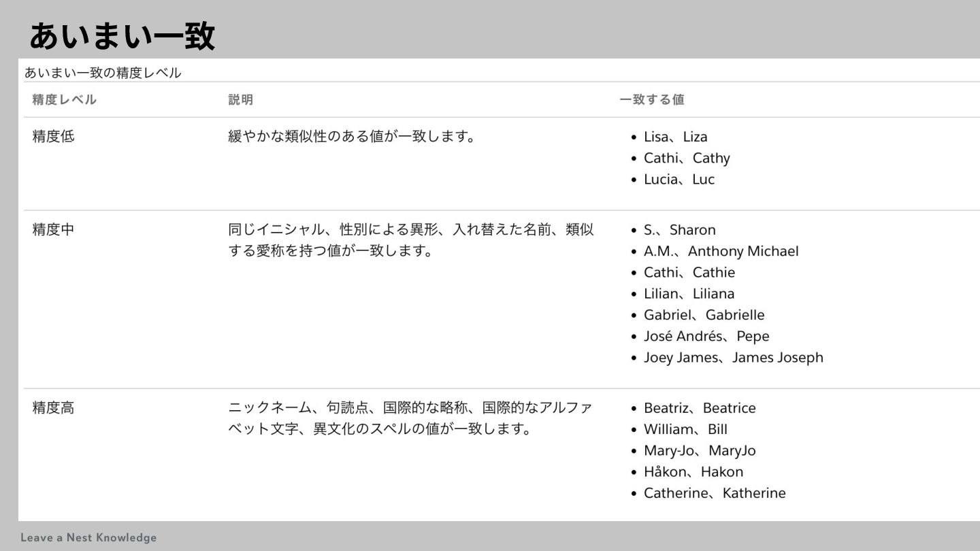The width and height of the screenshot is (980, 551).
Task: Click the Joey James、James Joseph entry
Action: 733,357
